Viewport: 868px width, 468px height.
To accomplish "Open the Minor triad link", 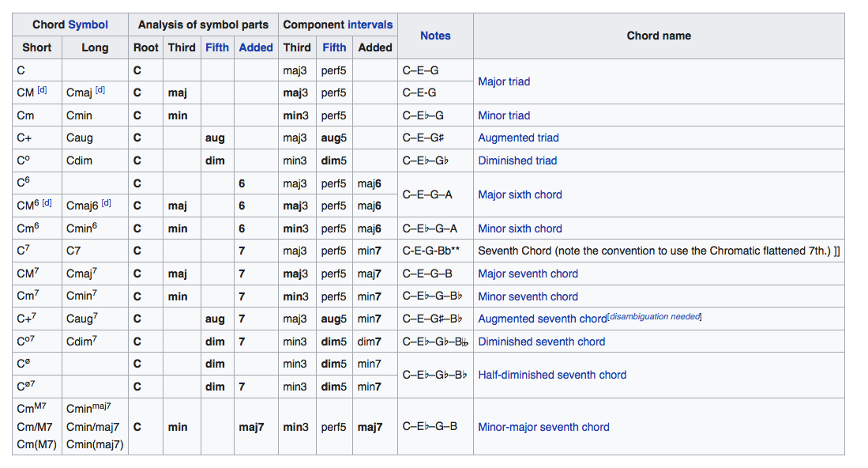I will tap(504, 115).
